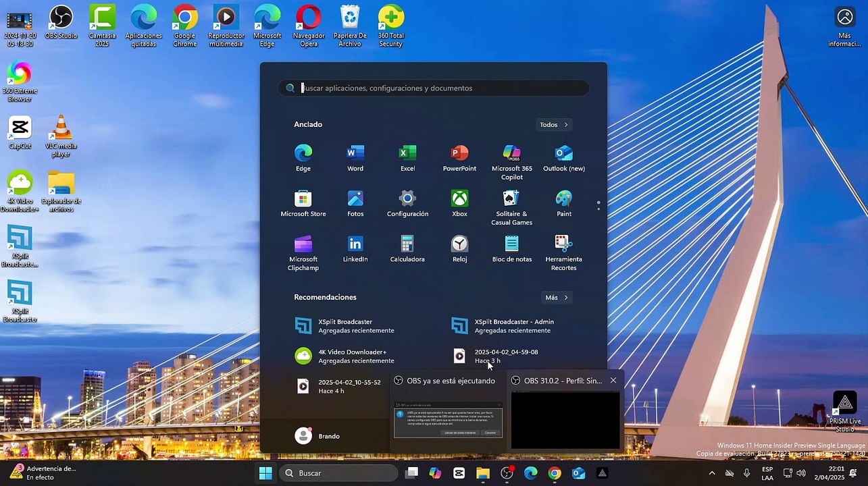Viewport: 868px width, 486px height.
Task: Select CapCut desktop icon
Action: (x=20, y=133)
